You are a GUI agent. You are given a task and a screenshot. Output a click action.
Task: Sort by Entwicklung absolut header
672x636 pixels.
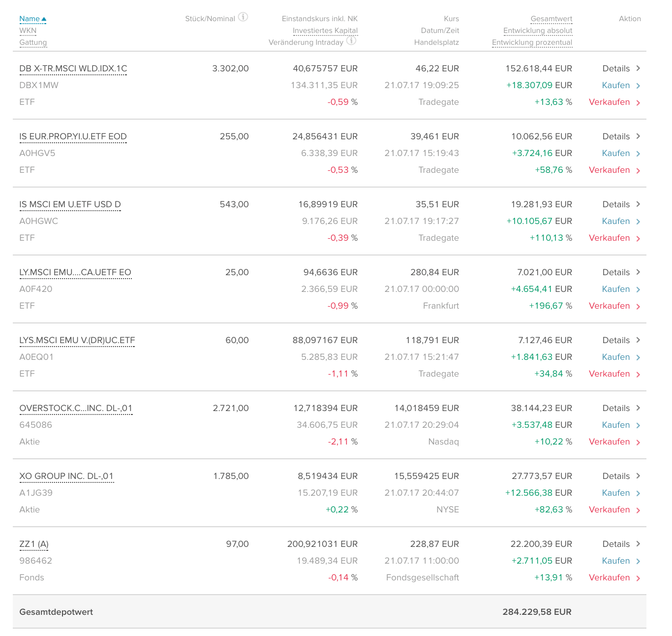pyautogui.click(x=538, y=31)
